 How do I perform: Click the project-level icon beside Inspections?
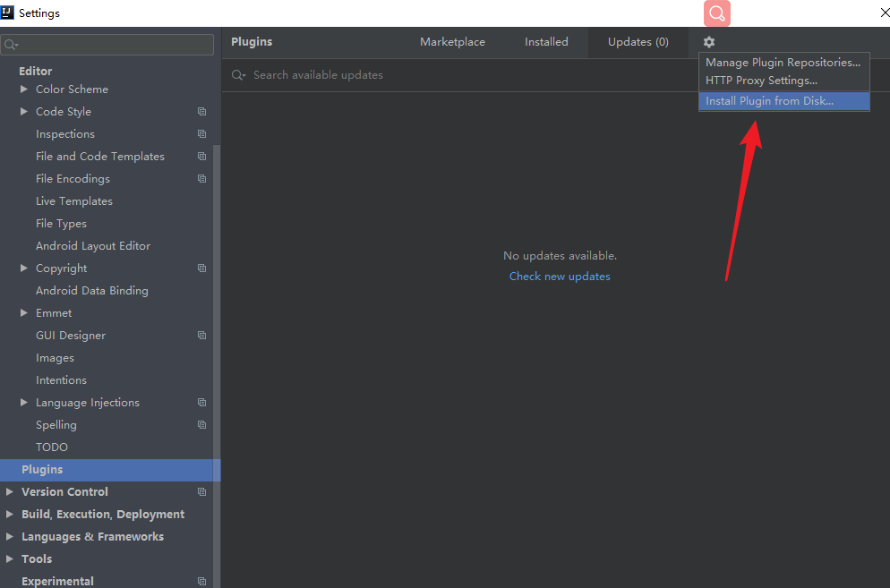(201, 134)
